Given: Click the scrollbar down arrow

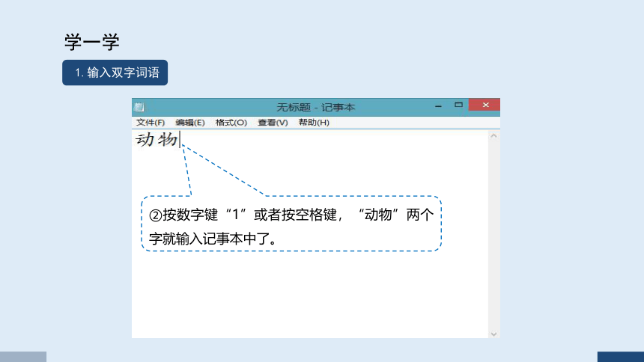Looking at the screenshot, I should 493,334.
